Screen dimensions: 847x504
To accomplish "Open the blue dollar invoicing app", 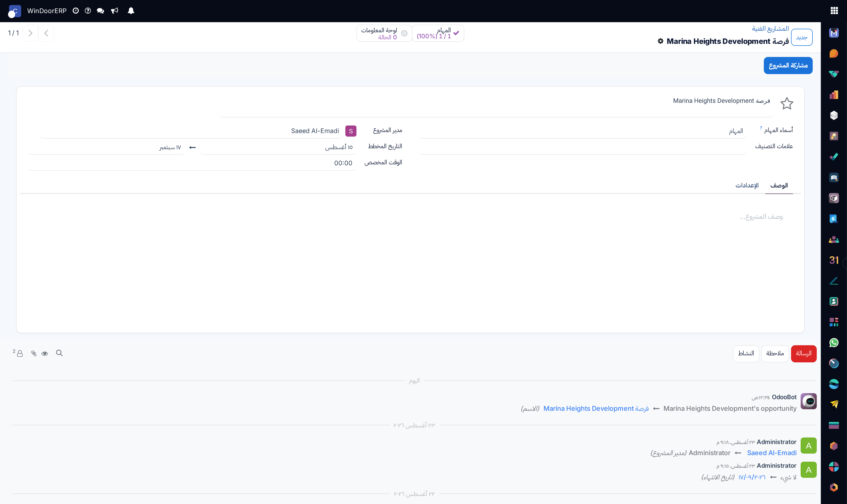I will point(834,219).
